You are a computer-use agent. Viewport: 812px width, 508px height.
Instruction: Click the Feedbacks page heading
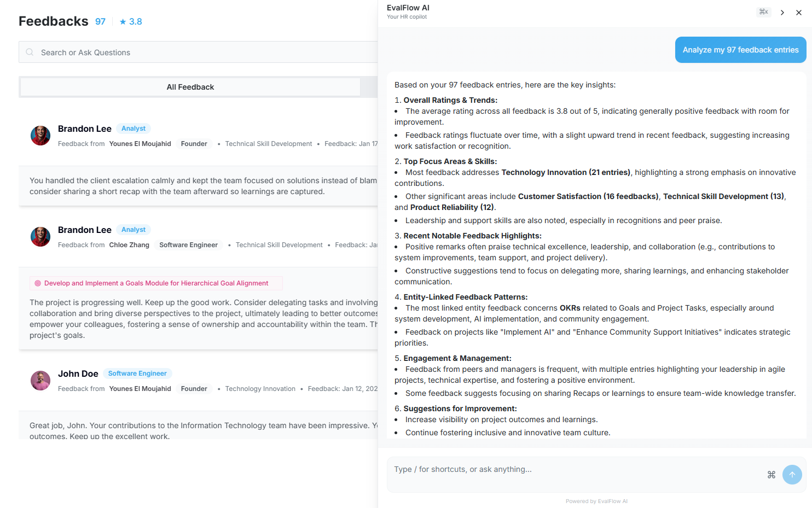54,21
